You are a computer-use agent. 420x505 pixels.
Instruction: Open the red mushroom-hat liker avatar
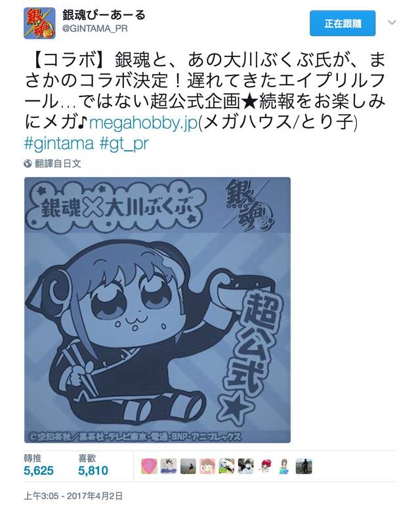(x=265, y=466)
